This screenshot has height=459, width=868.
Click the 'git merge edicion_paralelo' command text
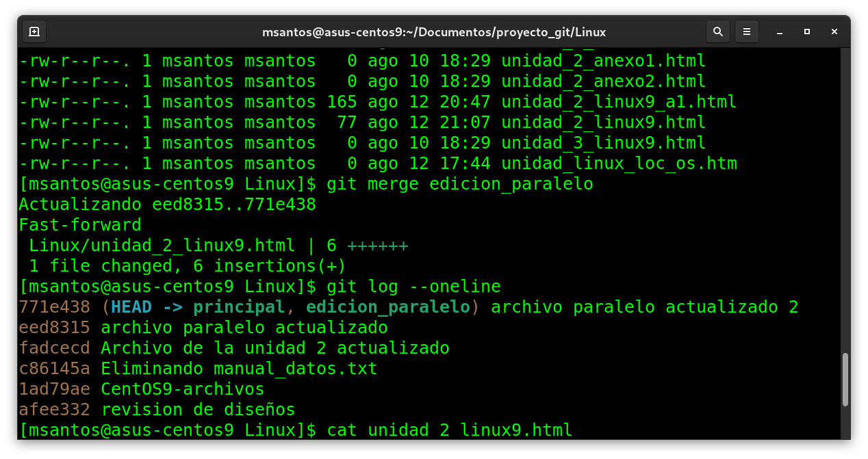tap(459, 184)
